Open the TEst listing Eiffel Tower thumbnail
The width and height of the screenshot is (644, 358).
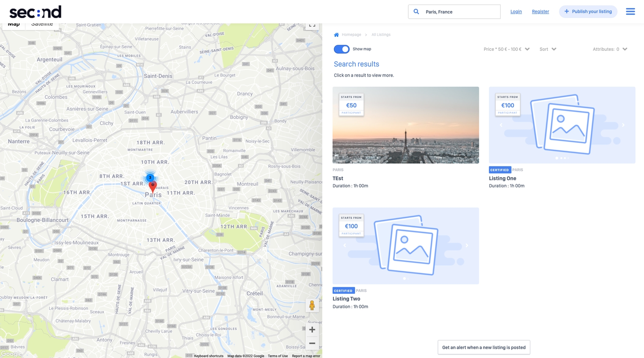[405, 125]
